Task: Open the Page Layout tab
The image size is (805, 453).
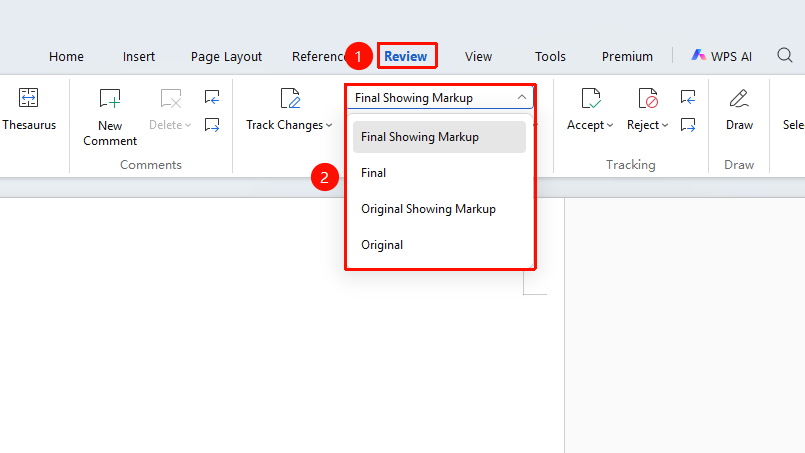Action: [x=226, y=56]
